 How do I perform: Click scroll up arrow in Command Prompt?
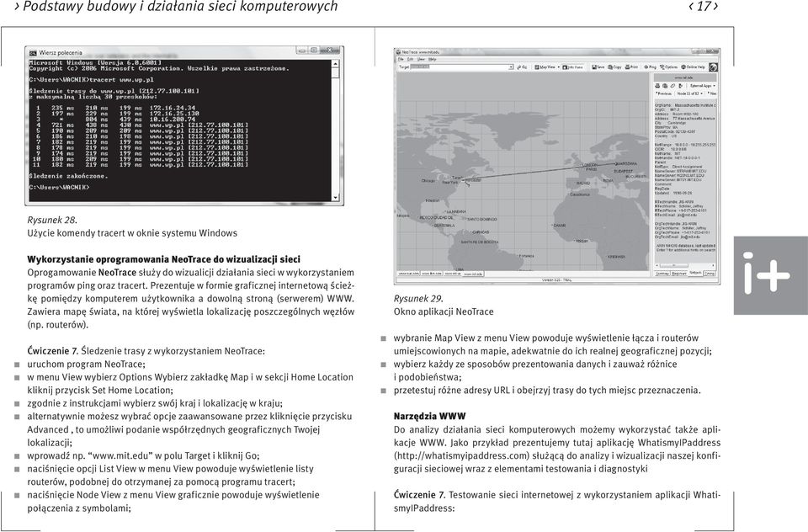pyautogui.click(x=336, y=65)
